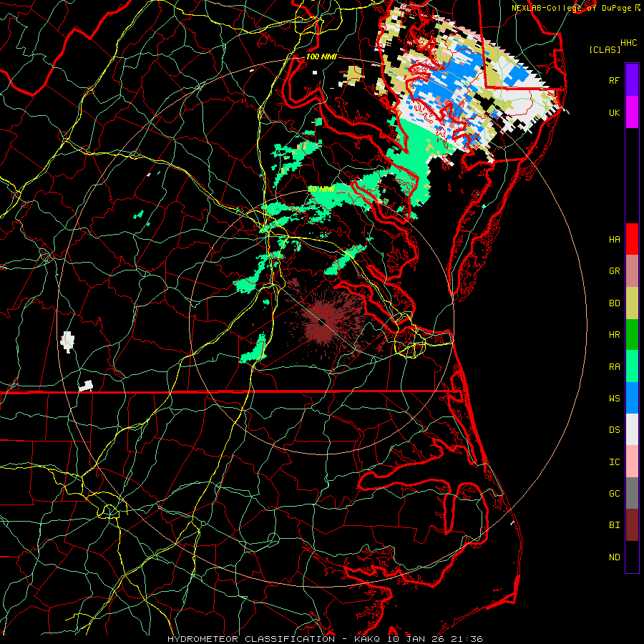This screenshot has height=644, width=644.
Task: Click the RA legend label
Action: (x=614, y=367)
